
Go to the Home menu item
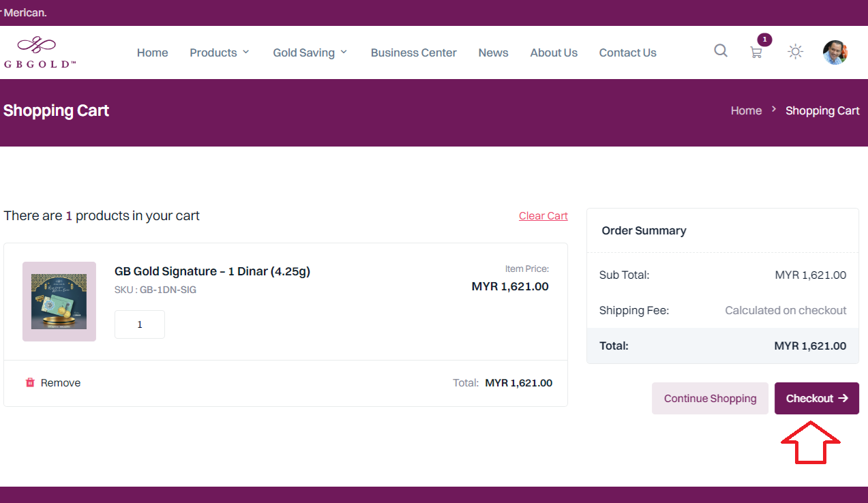(152, 52)
